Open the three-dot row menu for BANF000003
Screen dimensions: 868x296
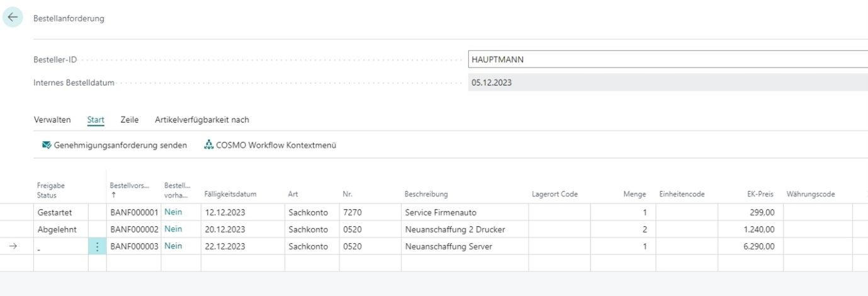(x=97, y=247)
